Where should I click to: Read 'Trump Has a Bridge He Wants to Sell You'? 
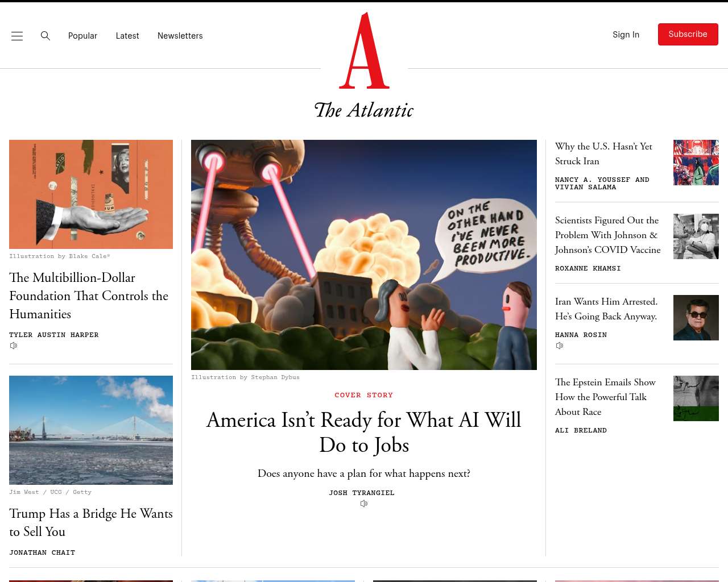tap(91, 522)
